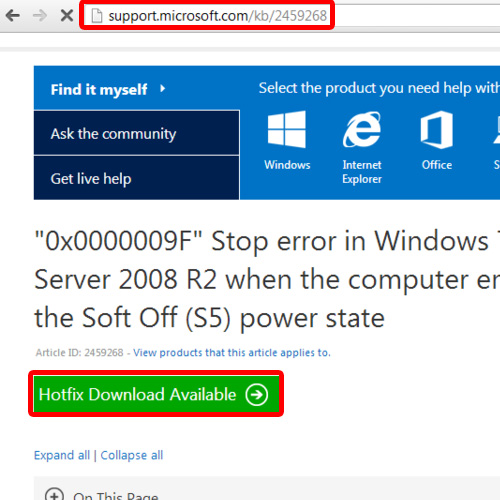The height and width of the screenshot is (500, 500).
Task: Open the Windows product label
Action: pos(287,165)
